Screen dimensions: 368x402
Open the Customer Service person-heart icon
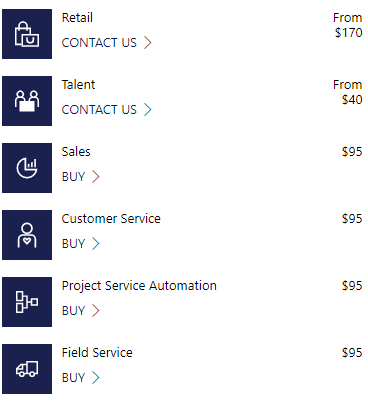[27, 235]
